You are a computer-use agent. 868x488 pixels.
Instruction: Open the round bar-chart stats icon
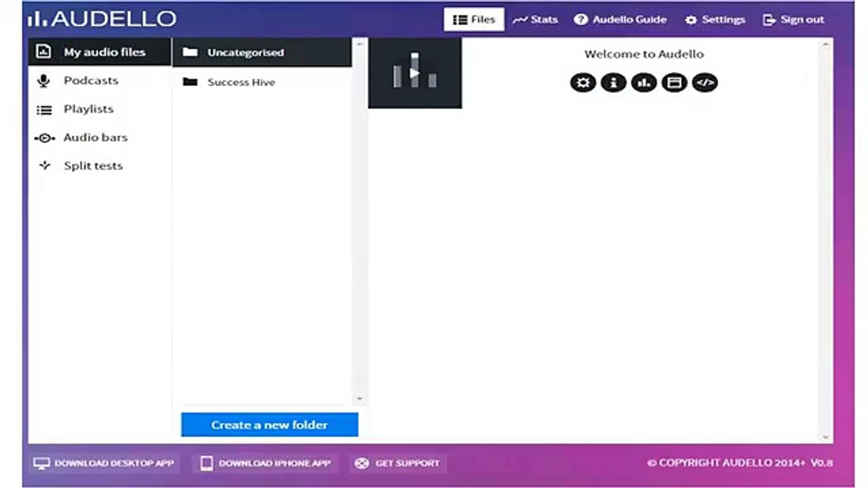click(x=644, y=83)
